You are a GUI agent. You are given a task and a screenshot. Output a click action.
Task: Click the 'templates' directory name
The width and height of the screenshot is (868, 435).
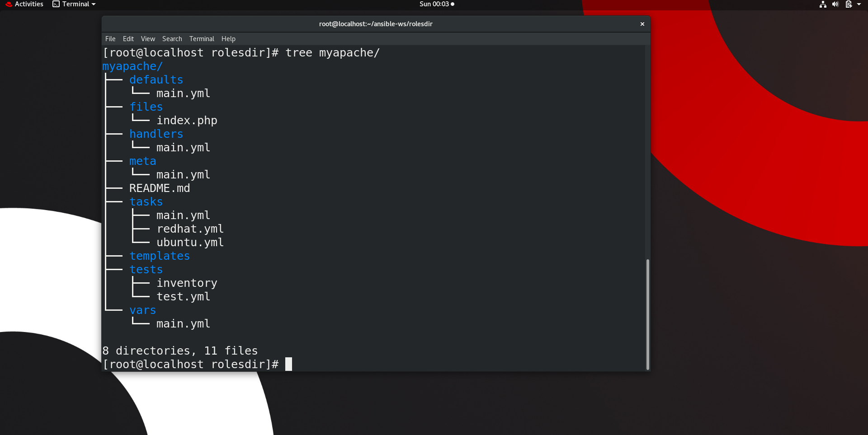[x=160, y=256]
